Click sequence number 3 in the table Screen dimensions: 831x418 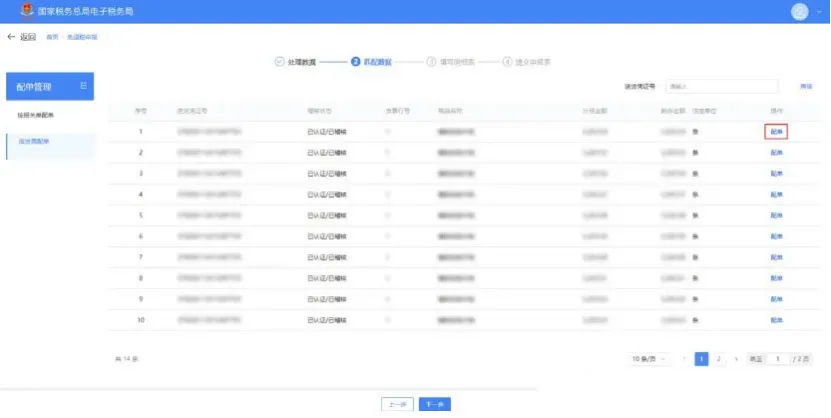(x=140, y=173)
